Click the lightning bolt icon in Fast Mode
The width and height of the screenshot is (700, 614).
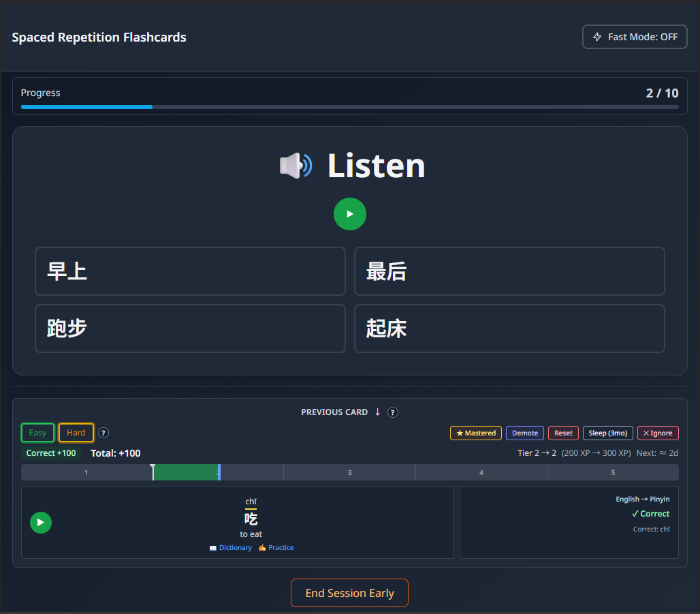[x=597, y=37]
